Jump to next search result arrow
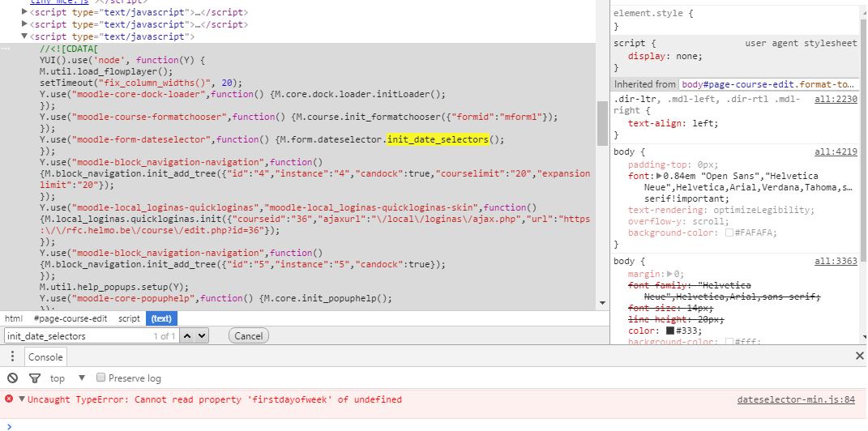 [202, 336]
